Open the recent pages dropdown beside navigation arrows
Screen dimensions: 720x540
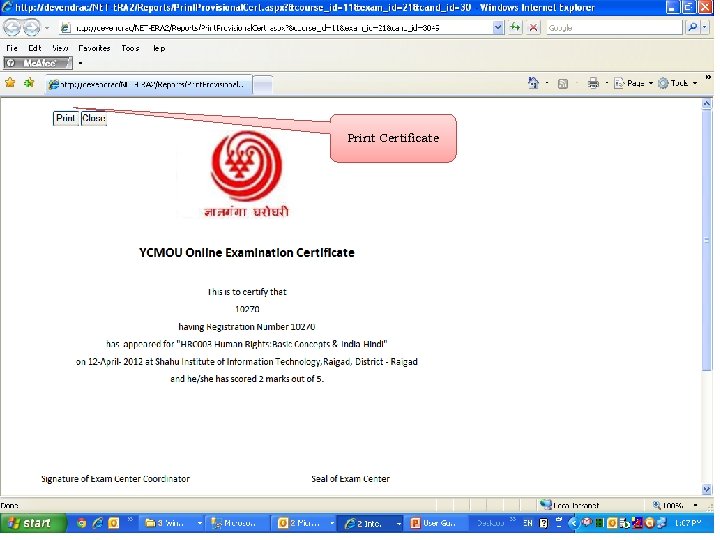[x=47, y=28]
